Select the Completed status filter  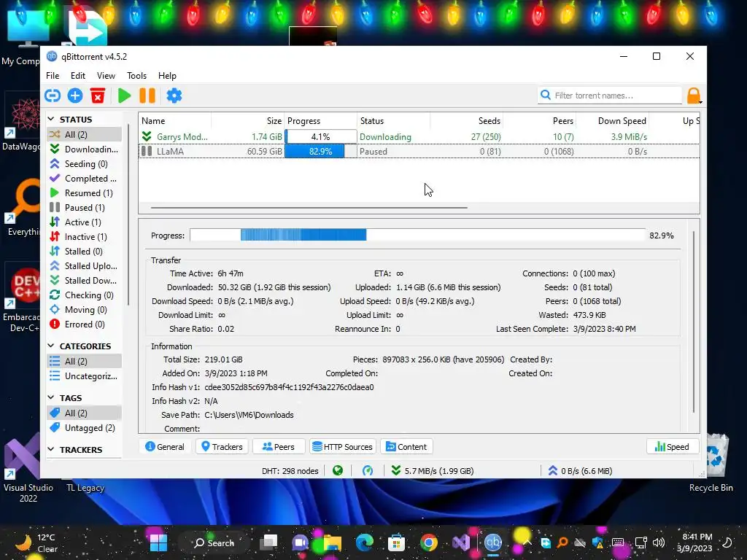(85, 179)
